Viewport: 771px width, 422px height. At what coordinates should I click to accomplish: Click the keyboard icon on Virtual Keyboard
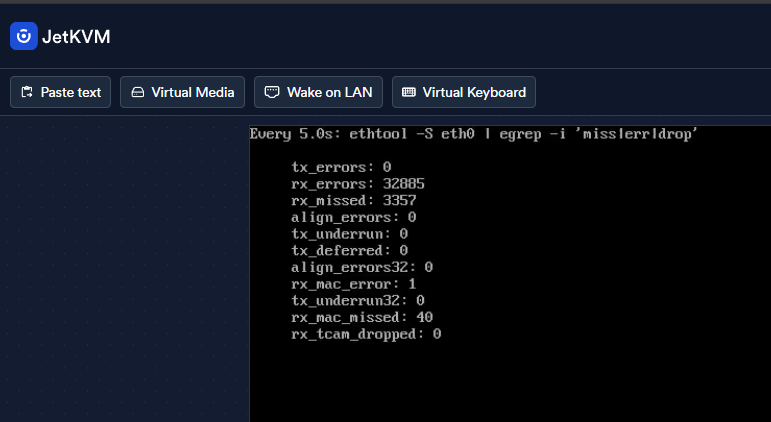(x=409, y=92)
